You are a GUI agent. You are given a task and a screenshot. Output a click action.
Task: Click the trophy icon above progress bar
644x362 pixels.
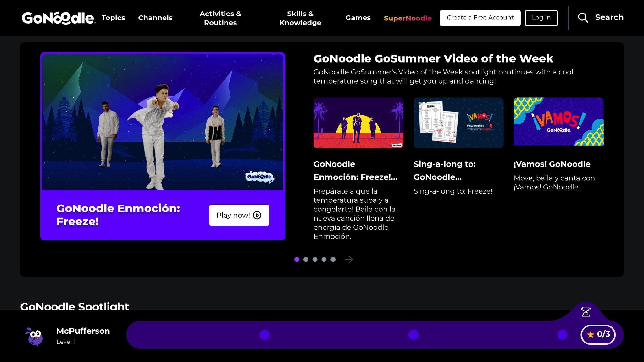click(586, 311)
